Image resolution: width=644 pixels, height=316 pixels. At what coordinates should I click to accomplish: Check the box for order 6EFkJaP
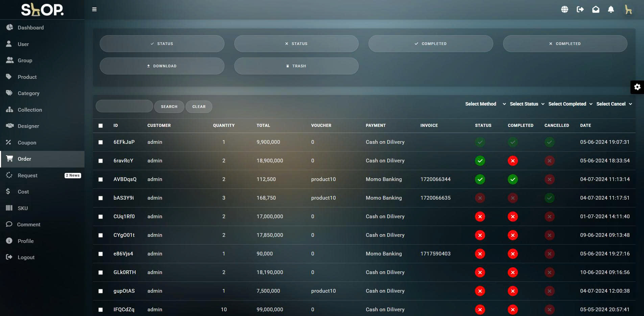coord(100,142)
